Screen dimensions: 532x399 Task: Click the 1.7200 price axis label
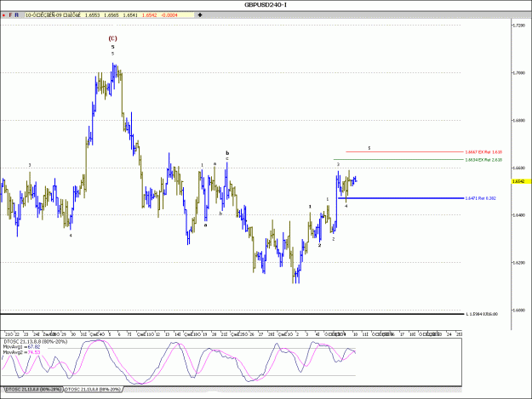click(x=519, y=26)
